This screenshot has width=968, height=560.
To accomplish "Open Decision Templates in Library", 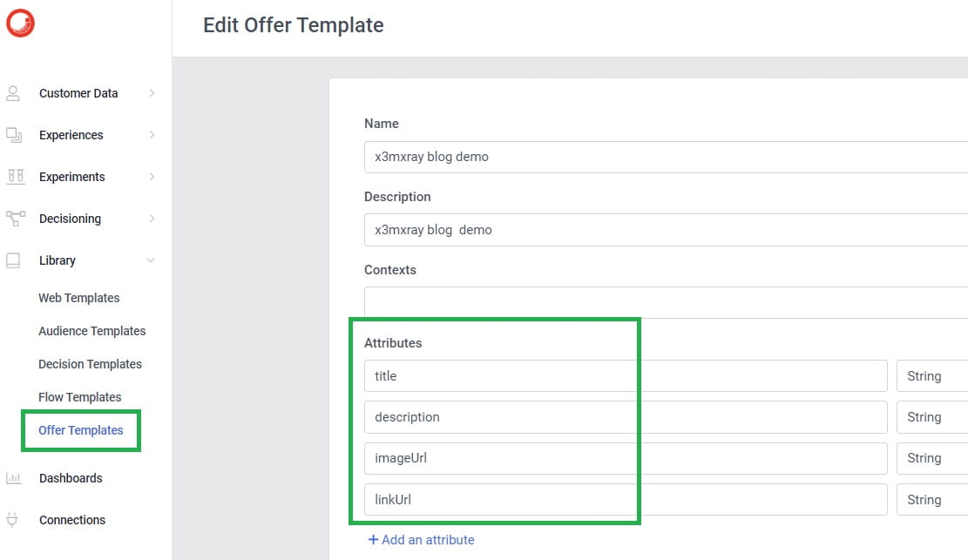I will pyautogui.click(x=90, y=364).
